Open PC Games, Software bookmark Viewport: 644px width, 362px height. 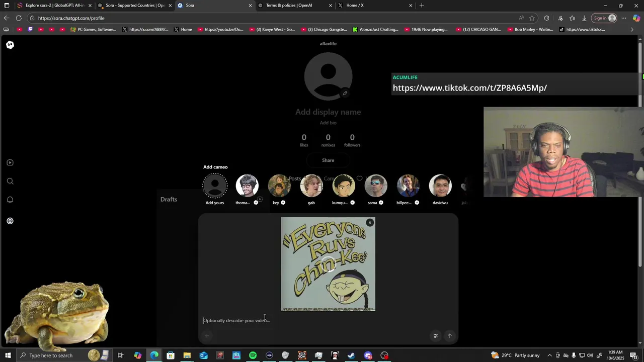coord(94,30)
